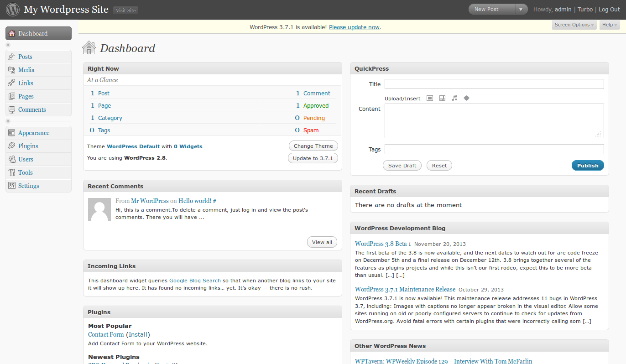
Task: Click the separator arrow below Comments
Action: pyautogui.click(x=8, y=121)
